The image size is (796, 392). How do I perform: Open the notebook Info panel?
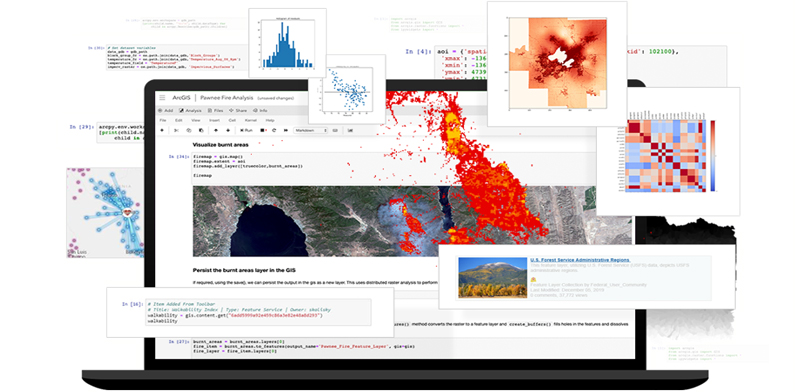pyautogui.click(x=260, y=110)
